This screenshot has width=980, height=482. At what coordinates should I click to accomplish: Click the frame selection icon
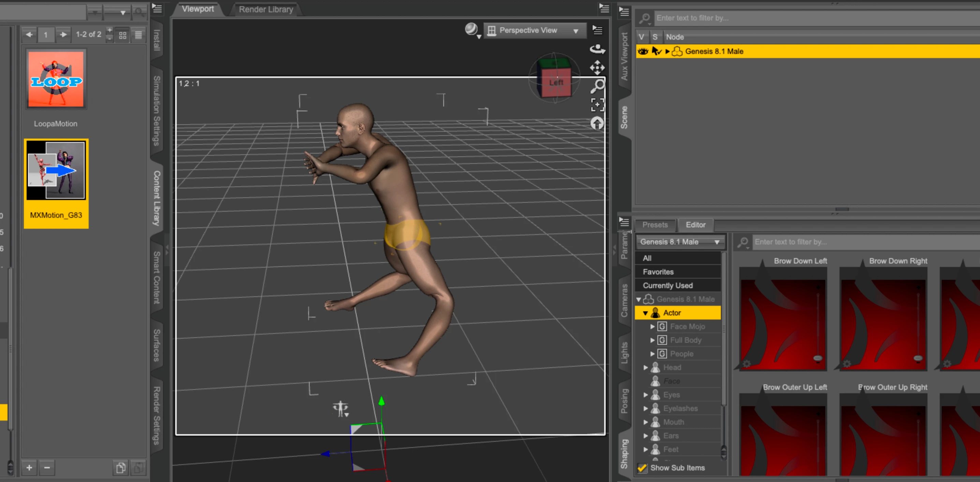(597, 105)
